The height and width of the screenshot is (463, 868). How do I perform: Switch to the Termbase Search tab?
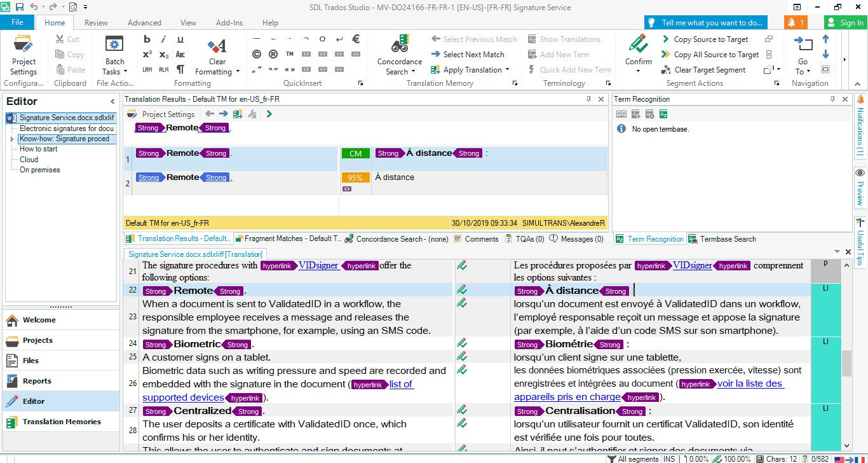[x=722, y=238]
